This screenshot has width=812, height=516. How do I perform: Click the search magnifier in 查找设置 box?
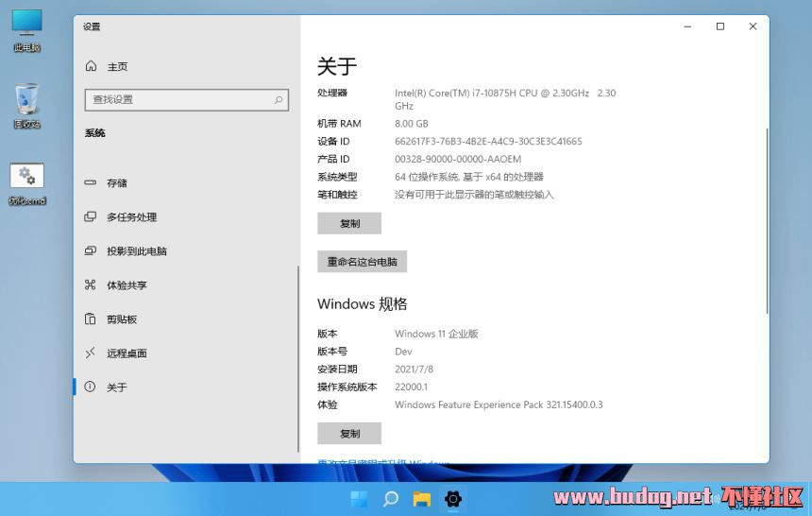[279, 99]
